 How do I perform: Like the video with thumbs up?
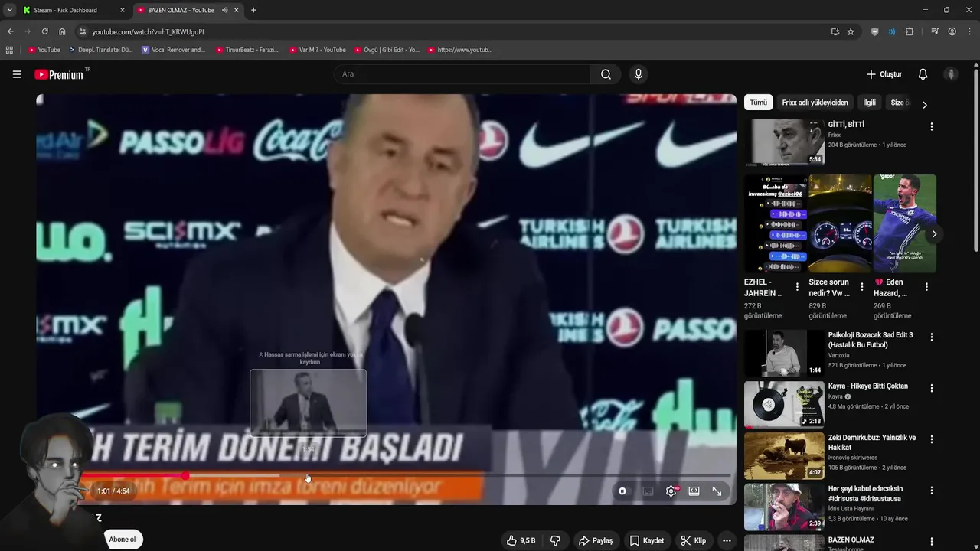(x=521, y=540)
